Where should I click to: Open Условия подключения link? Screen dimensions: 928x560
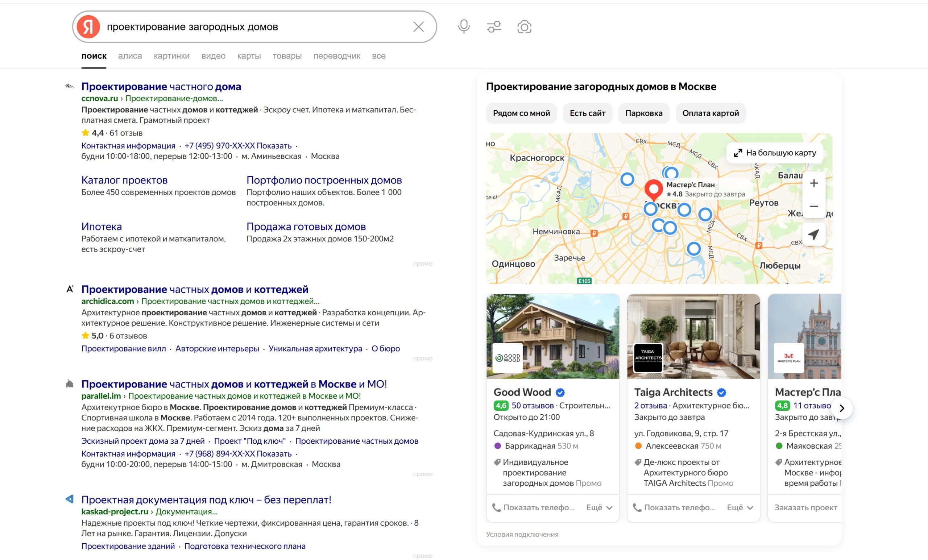[522, 534]
